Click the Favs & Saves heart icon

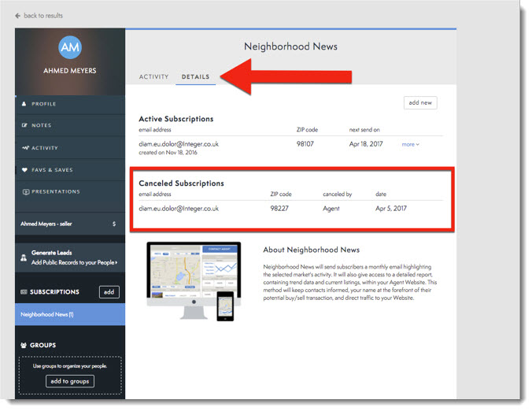[x=24, y=170]
